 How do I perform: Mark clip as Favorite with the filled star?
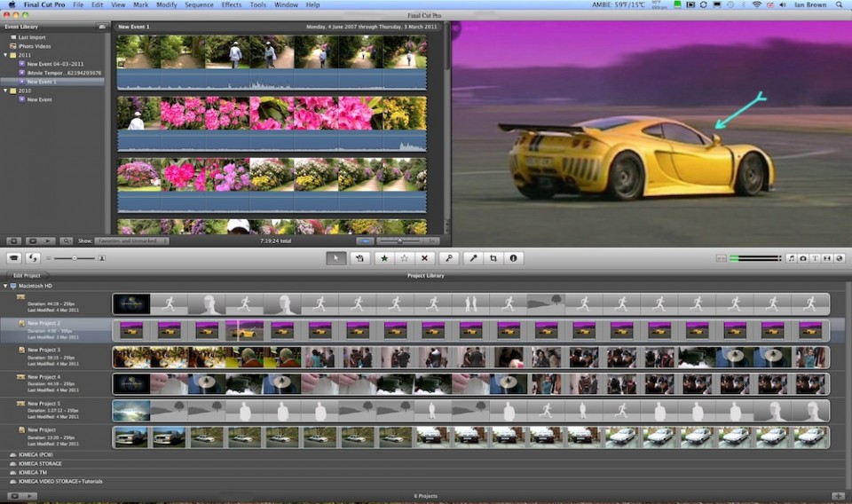[x=384, y=258]
